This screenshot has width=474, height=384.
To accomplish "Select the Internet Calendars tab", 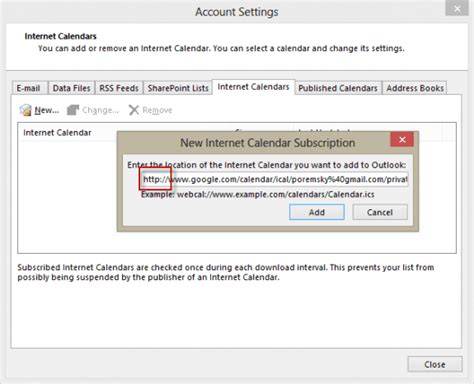I will [253, 87].
